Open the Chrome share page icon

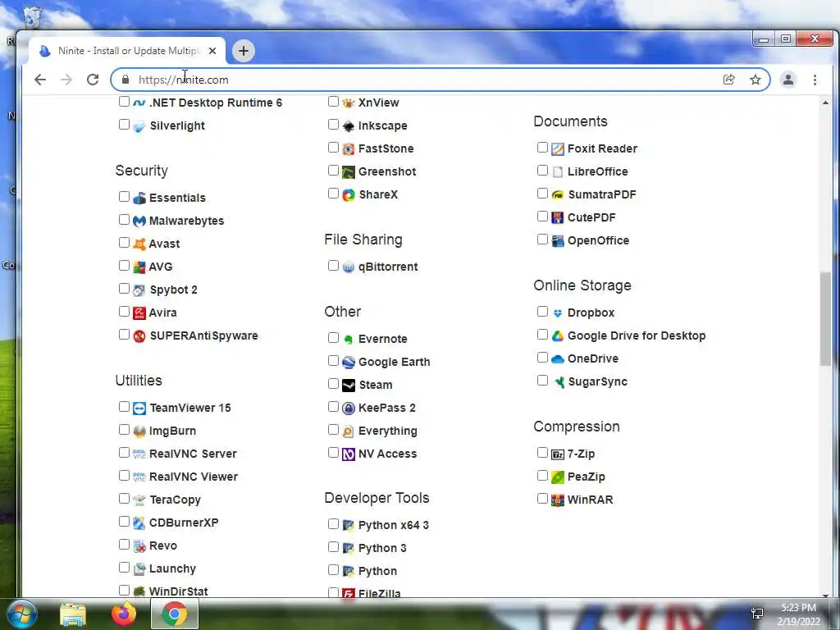(x=728, y=80)
